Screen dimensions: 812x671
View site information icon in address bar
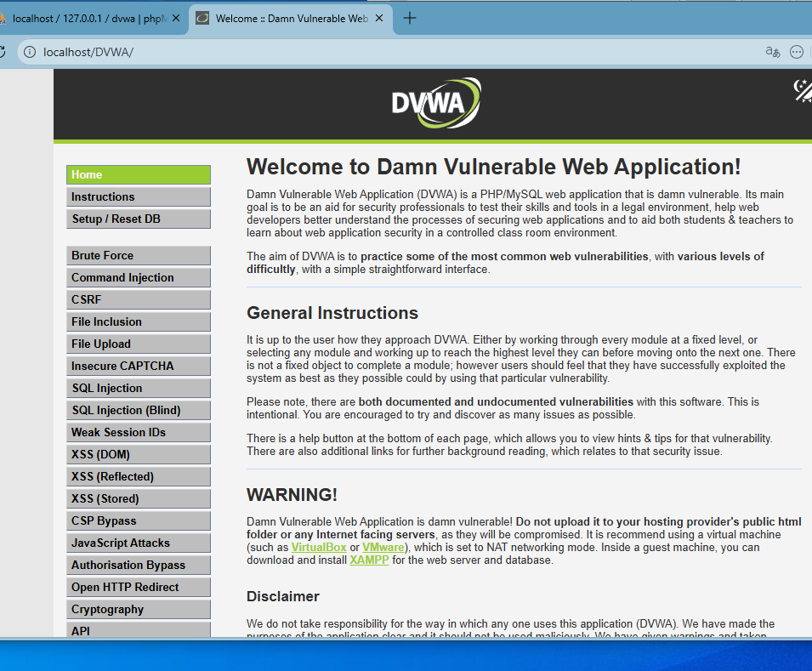30,52
